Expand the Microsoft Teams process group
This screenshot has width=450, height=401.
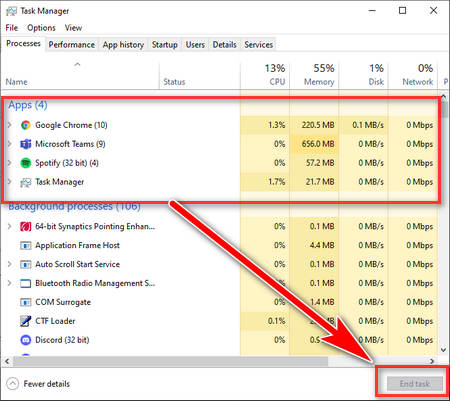pos(10,144)
